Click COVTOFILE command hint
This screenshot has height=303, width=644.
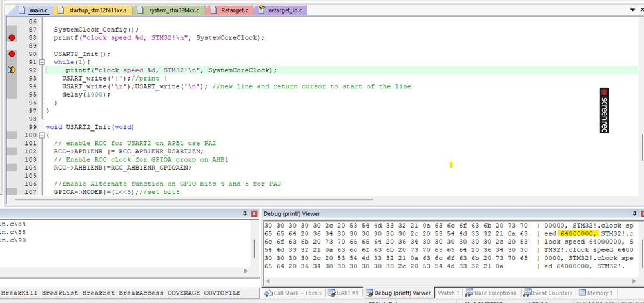pyautogui.click(x=222, y=293)
